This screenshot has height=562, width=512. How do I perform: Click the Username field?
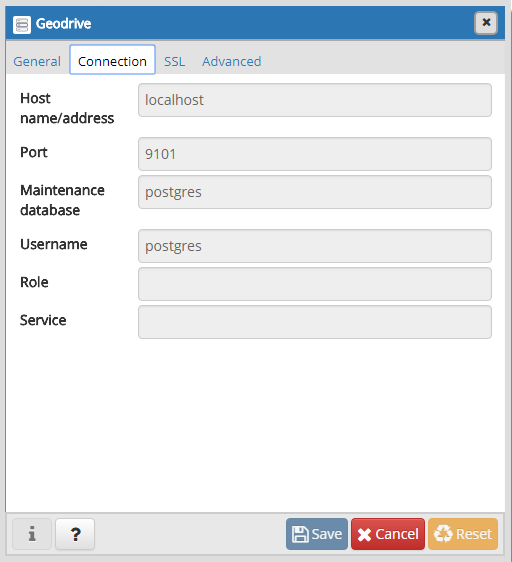315,246
